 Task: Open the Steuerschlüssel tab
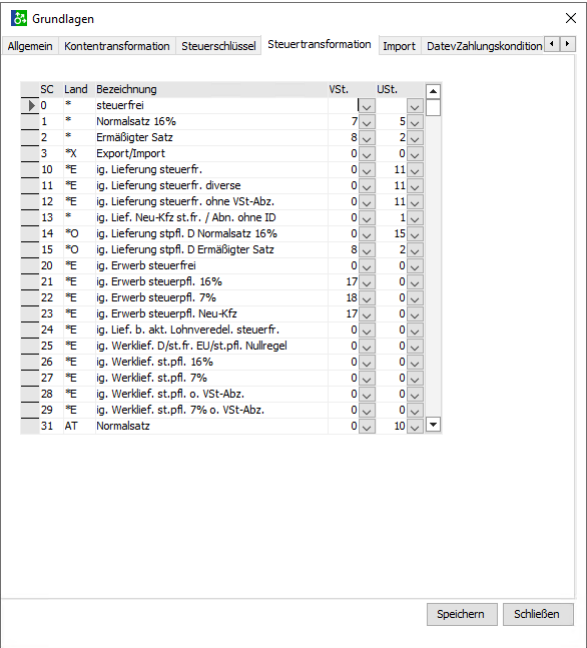click(218, 46)
